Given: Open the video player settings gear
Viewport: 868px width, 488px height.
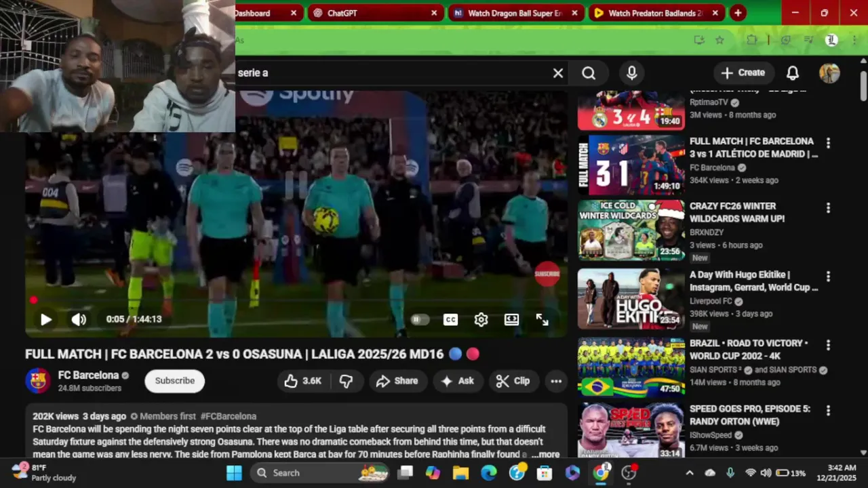Looking at the screenshot, I should point(481,320).
